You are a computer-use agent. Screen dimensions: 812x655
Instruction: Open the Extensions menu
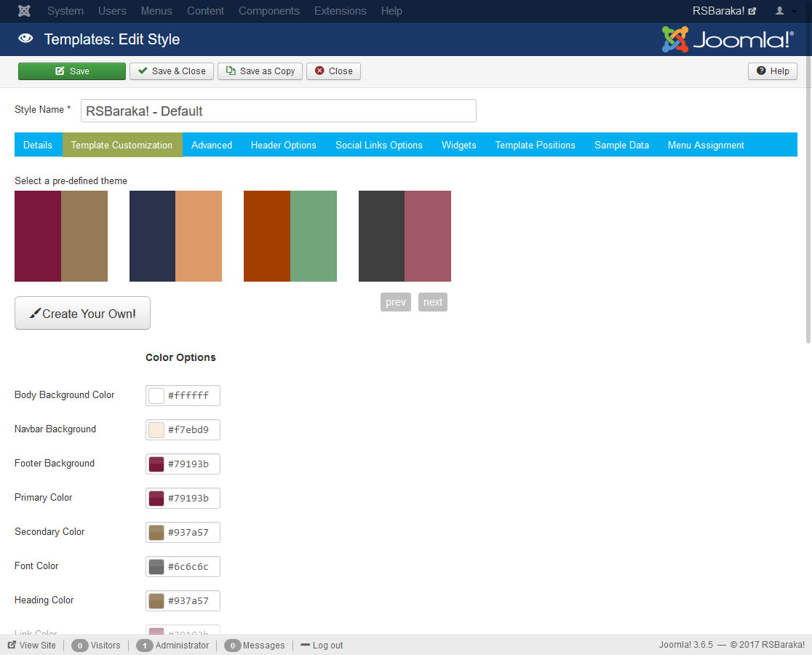[x=341, y=11]
